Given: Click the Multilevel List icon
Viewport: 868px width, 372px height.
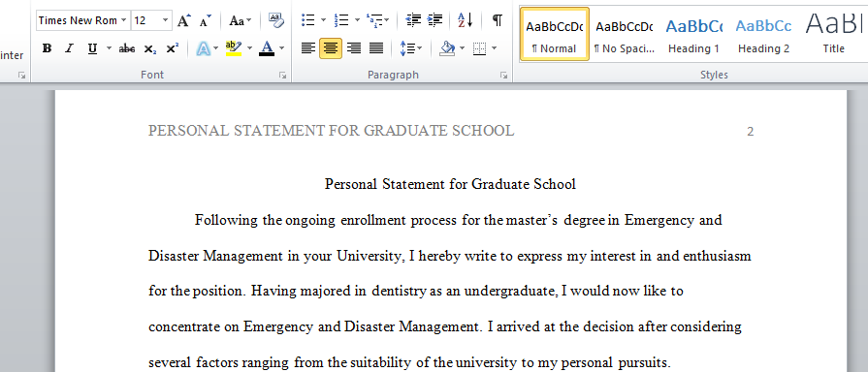Looking at the screenshot, I should click(373, 21).
